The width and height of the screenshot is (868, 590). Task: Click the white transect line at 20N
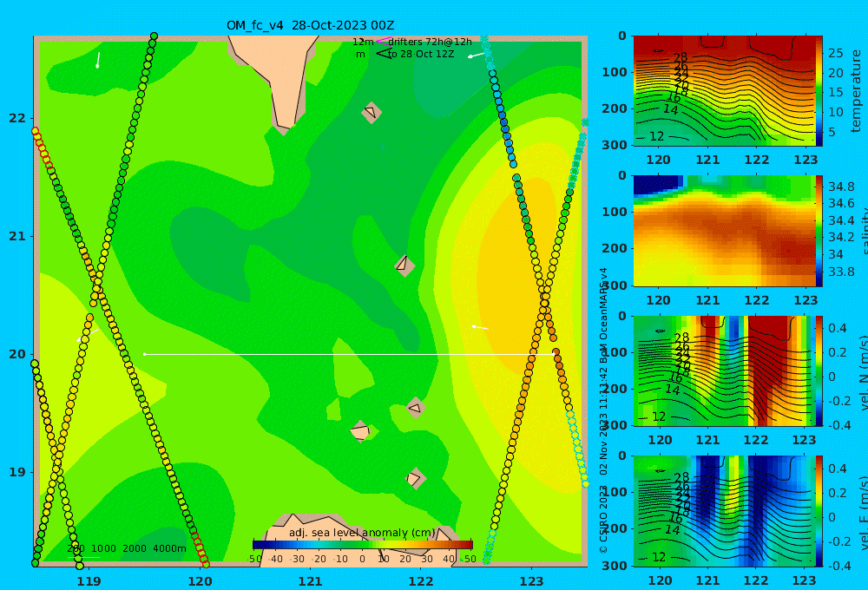(349, 354)
